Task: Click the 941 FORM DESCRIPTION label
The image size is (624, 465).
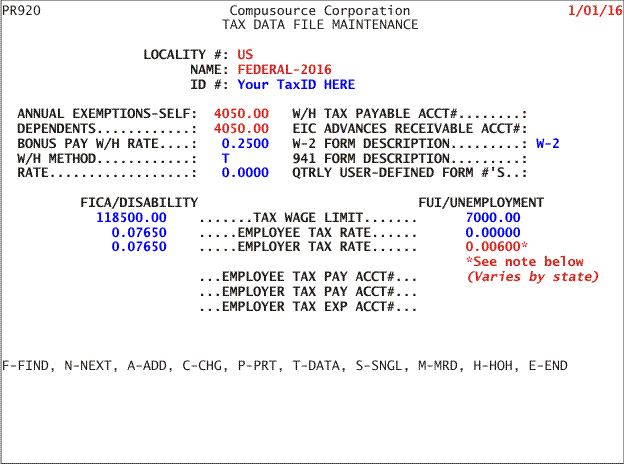Action: tap(410, 158)
